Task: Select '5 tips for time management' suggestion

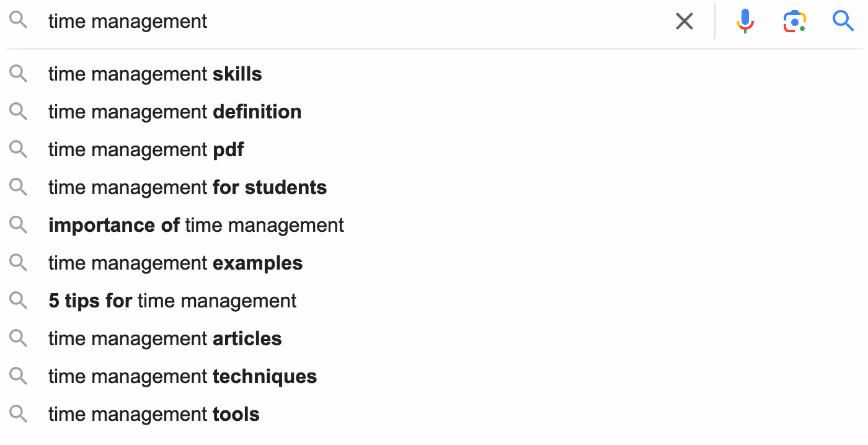Action: click(434, 301)
